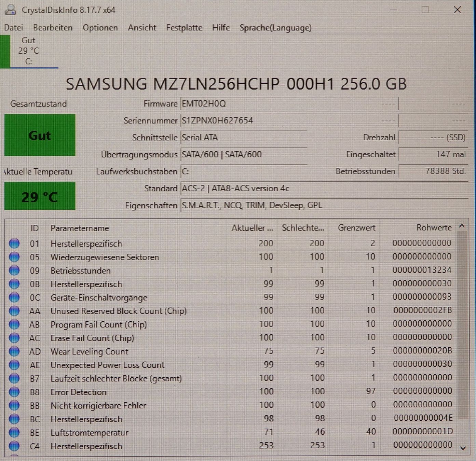This screenshot has height=461, width=476.
Task: Click status icon for Nicht korrigierbare Fehler row
Action: click(x=14, y=405)
